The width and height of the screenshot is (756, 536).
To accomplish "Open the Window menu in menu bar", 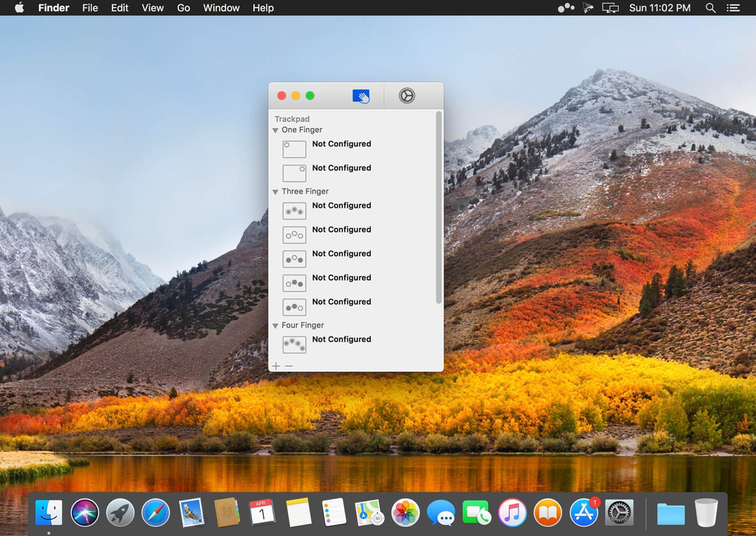I will [221, 8].
